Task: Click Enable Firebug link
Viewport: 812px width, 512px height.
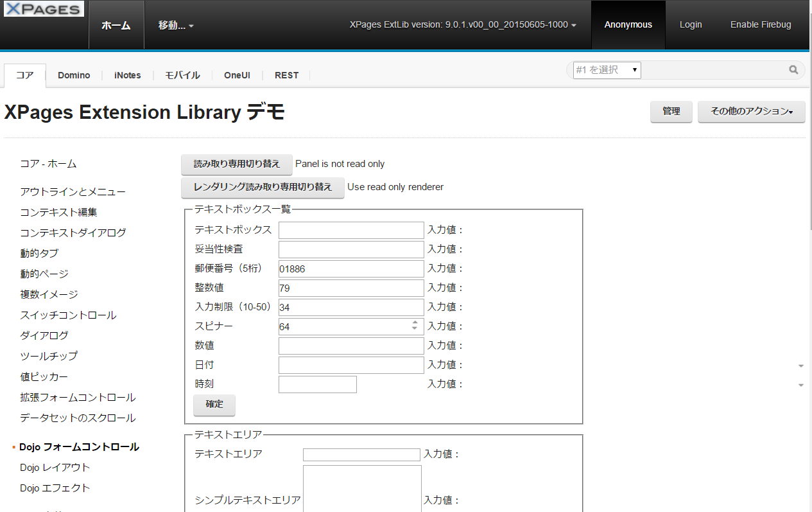Action: point(761,25)
